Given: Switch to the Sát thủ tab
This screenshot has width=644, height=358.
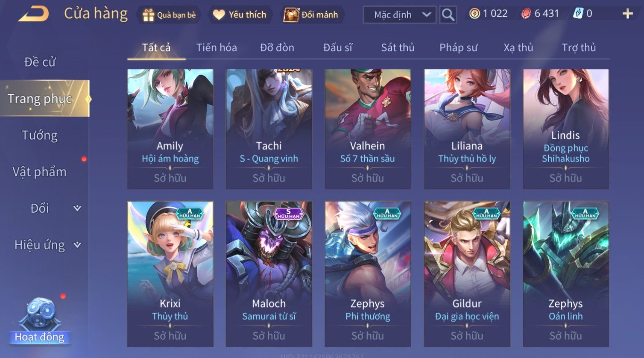Looking at the screenshot, I should [398, 47].
